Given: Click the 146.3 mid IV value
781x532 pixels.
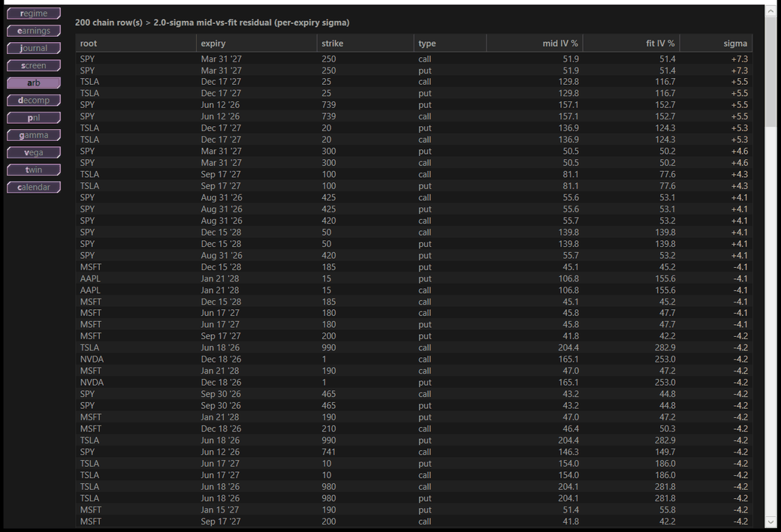Looking at the screenshot, I should point(568,452).
